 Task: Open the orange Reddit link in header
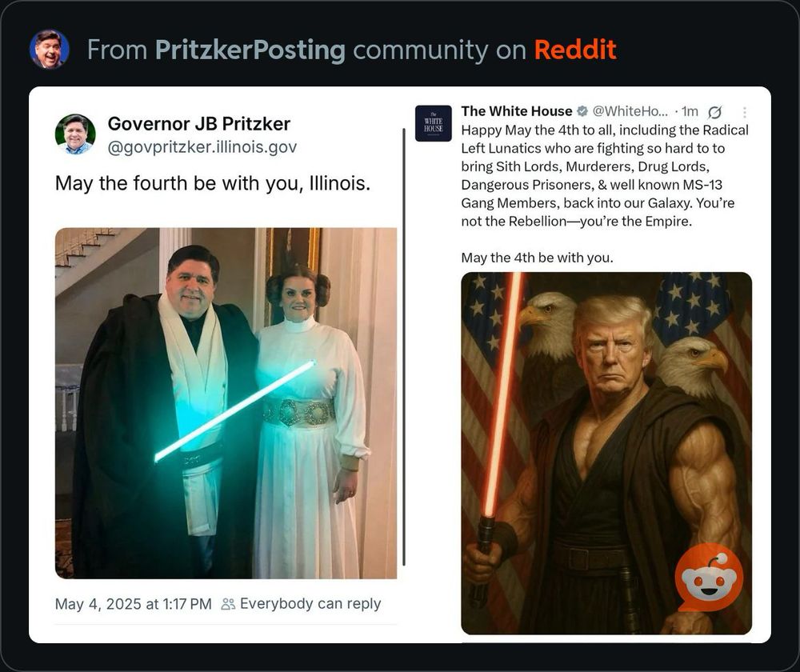[575, 50]
